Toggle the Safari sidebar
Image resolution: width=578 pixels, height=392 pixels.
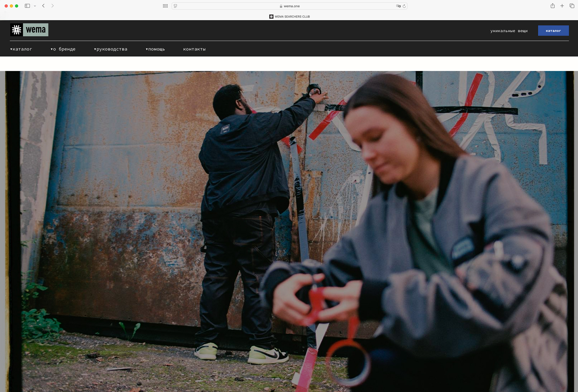coord(27,6)
